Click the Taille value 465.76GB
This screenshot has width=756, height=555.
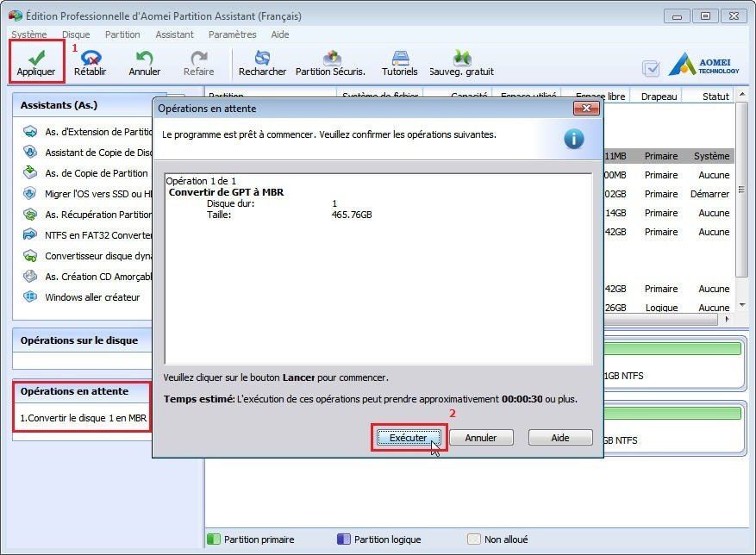[x=352, y=215]
